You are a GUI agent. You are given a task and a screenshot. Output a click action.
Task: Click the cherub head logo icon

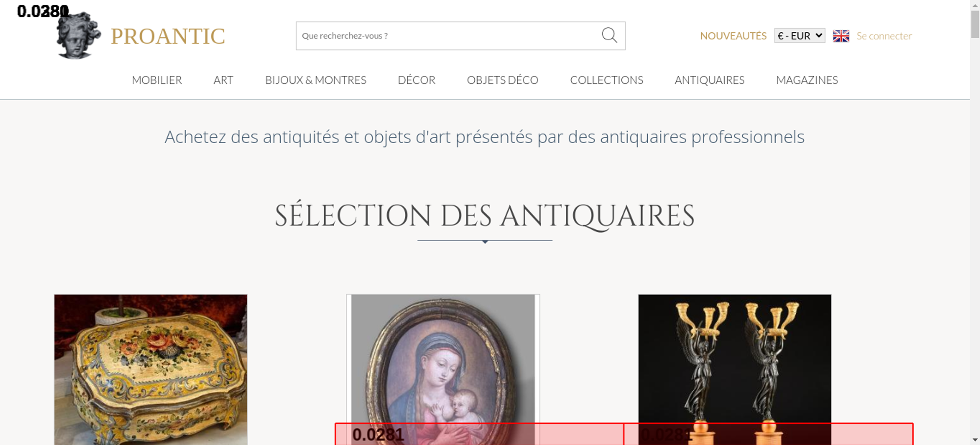coord(78,36)
